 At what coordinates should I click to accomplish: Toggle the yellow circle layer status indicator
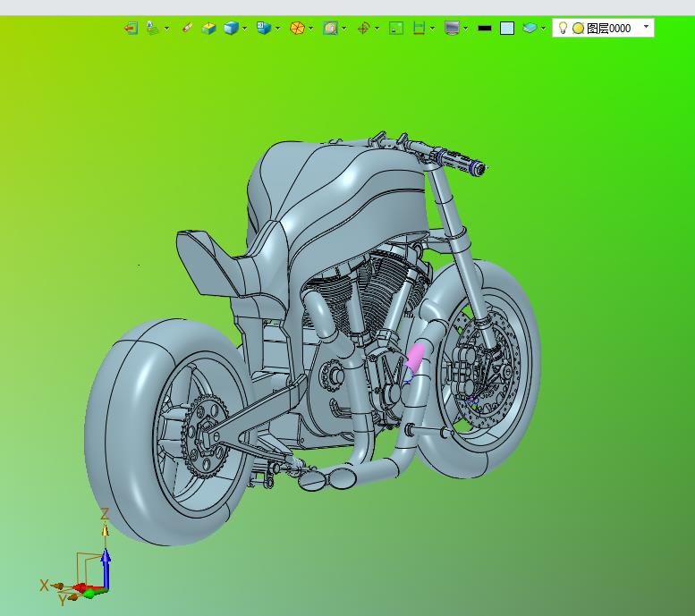pyautogui.click(x=578, y=29)
